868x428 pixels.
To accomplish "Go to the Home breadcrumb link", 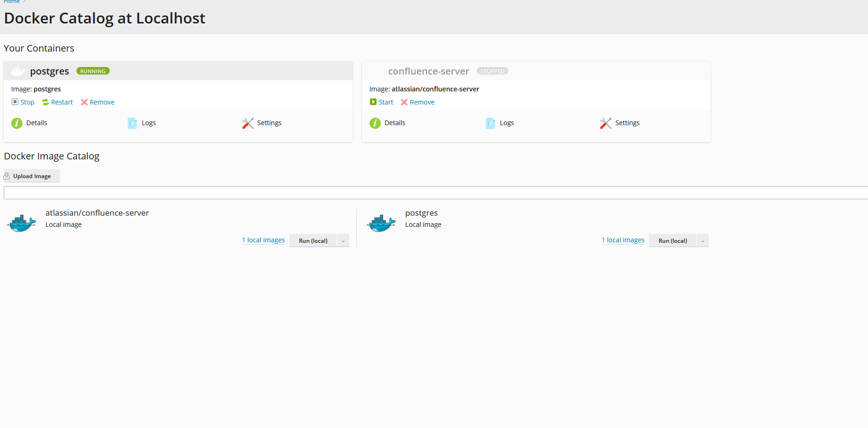I will [12, 2].
